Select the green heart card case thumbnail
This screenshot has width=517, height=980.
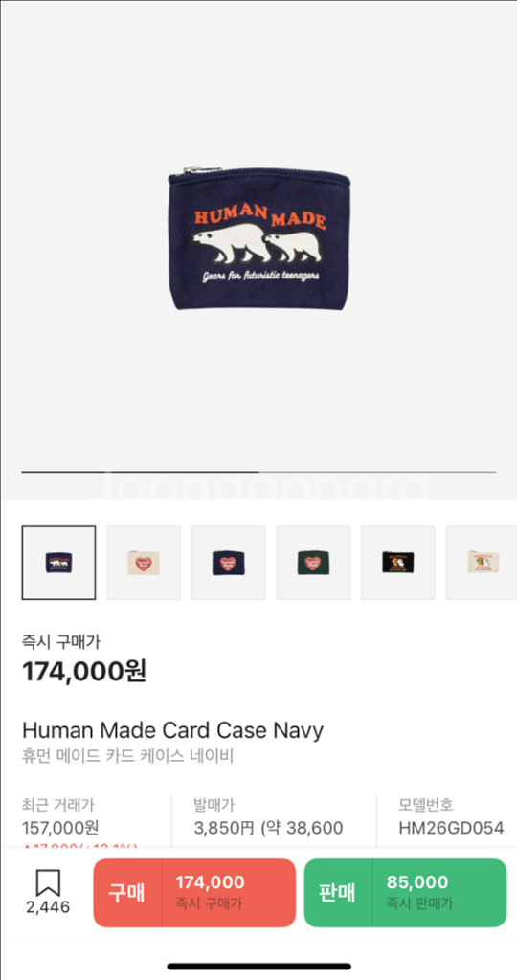pyautogui.click(x=313, y=563)
